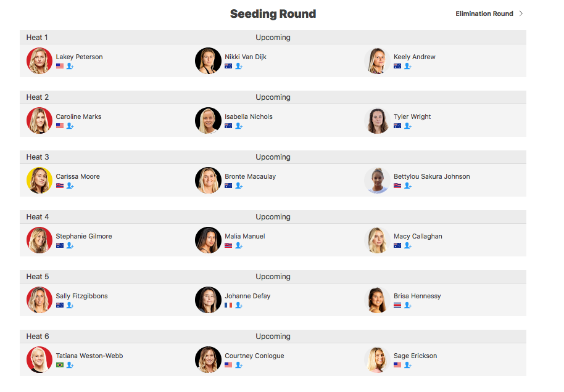Click follow icon beneath Tyler Wright
Screen dimensions: 564x392
(x=408, y=126)
